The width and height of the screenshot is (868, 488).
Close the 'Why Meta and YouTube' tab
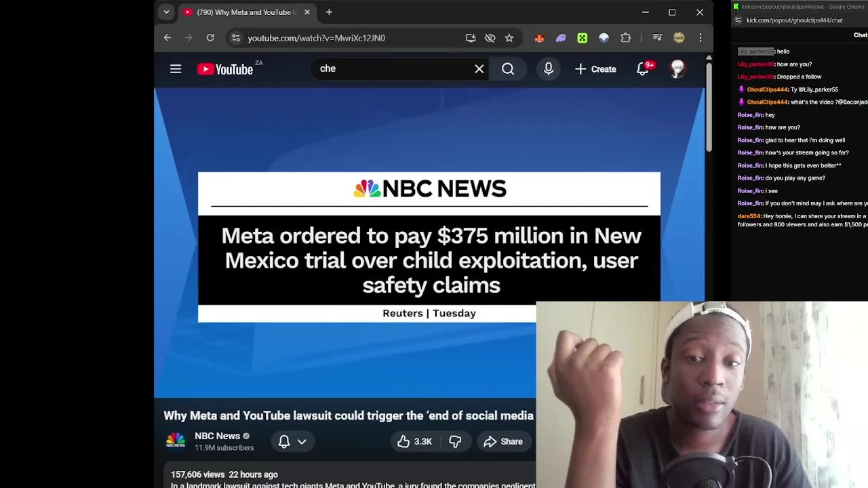tap(307, 12)
